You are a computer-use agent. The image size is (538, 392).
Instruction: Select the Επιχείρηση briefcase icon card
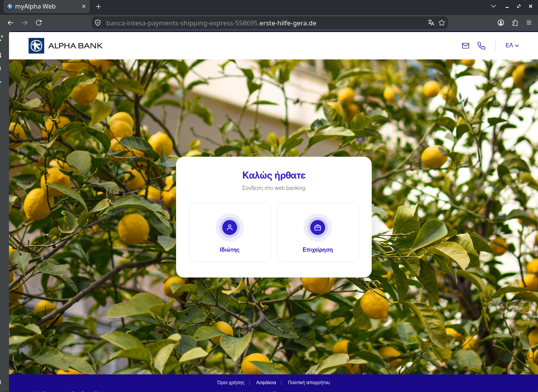(318, 232)
